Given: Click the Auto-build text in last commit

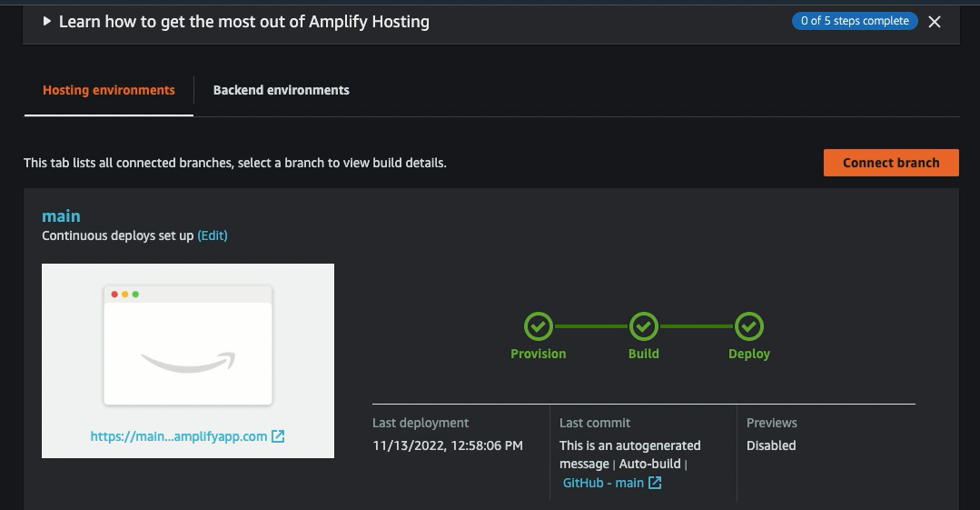Looking at the screenshot, I should 649,465.
